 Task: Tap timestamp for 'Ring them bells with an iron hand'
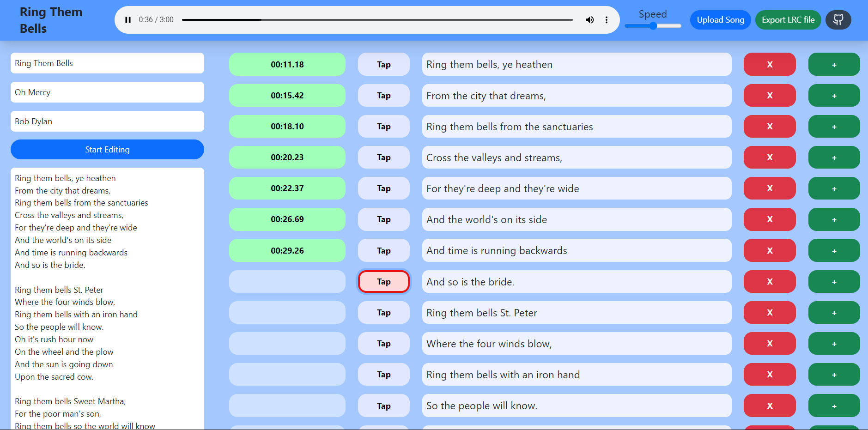click(x=384, y=375)
